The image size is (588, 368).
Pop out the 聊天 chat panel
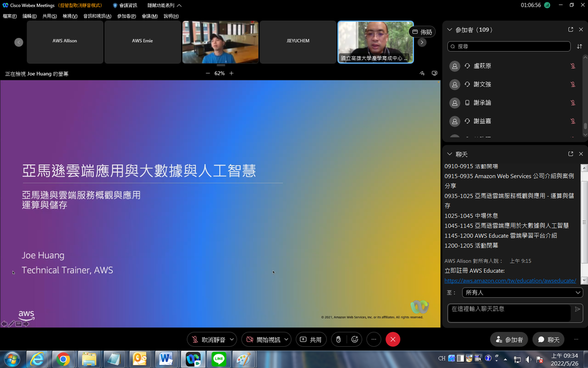coord(570,154)
